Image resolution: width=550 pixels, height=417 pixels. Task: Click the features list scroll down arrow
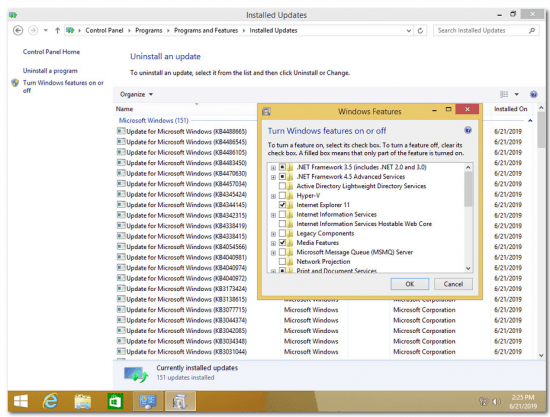[468, 268]
